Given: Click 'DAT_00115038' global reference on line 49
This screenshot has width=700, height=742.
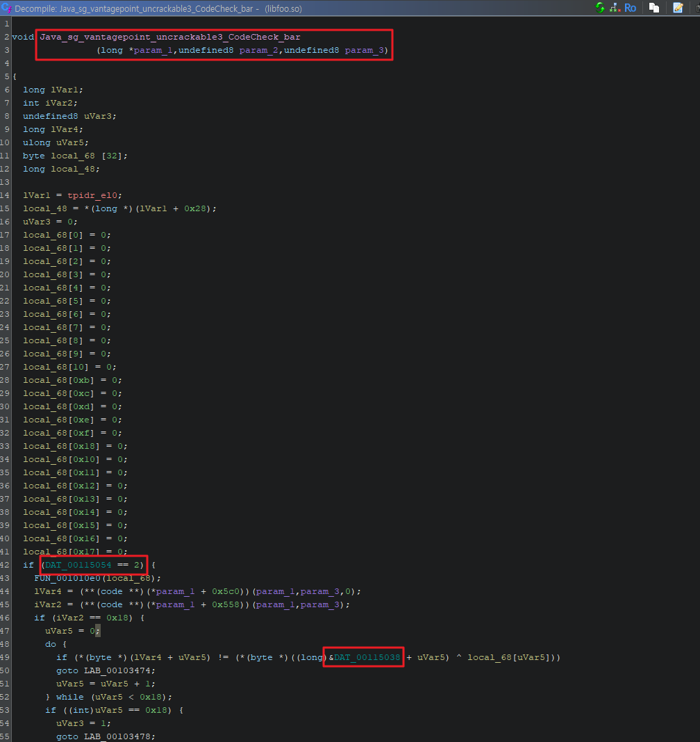Looking at the screenshot, I should tap(367, 658).
